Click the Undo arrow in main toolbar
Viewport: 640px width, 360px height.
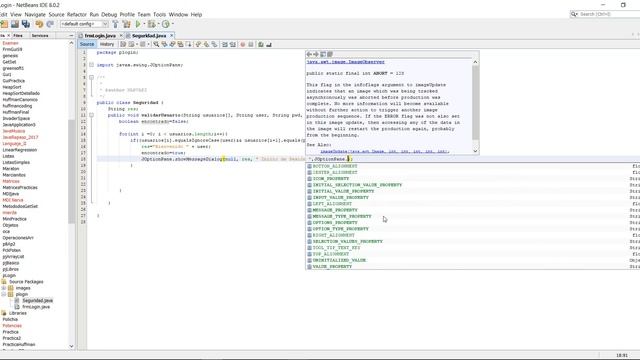(39, 24)
